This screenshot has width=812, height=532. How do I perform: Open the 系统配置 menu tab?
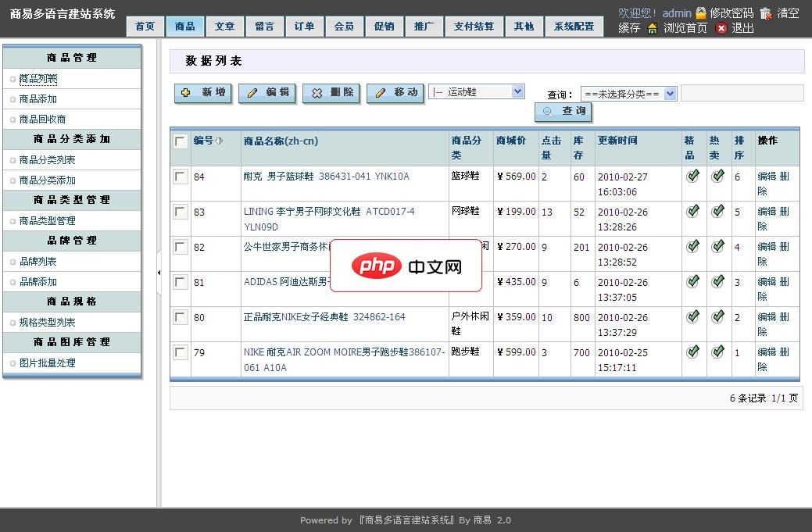[574, 26]
